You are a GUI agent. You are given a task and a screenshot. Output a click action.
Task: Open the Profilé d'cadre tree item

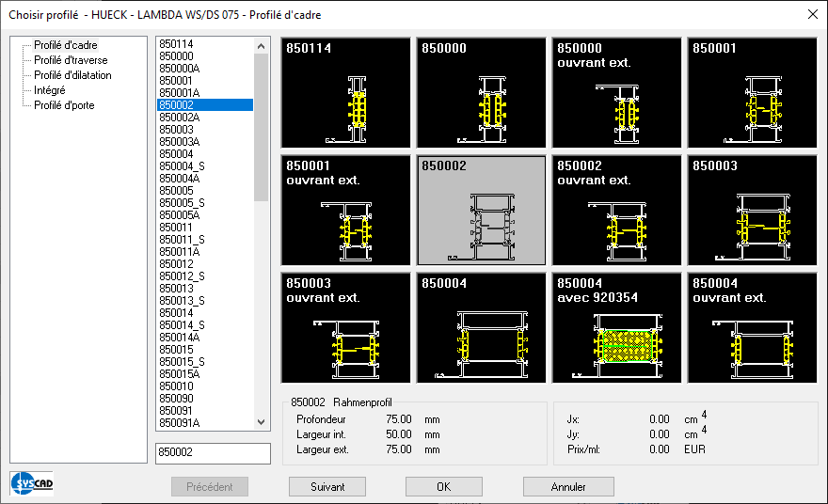point(66,45)
